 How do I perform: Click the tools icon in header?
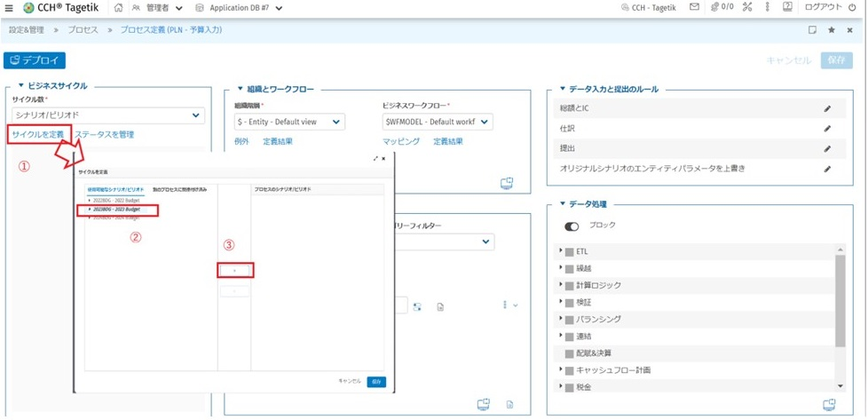pyautogui.click(x=747, y=8)
